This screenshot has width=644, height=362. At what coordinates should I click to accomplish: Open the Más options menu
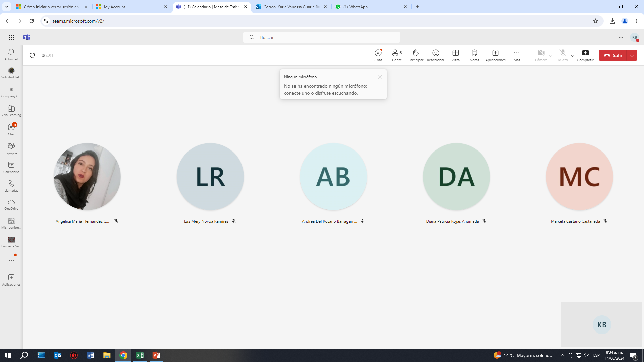[x=517, y=55]
